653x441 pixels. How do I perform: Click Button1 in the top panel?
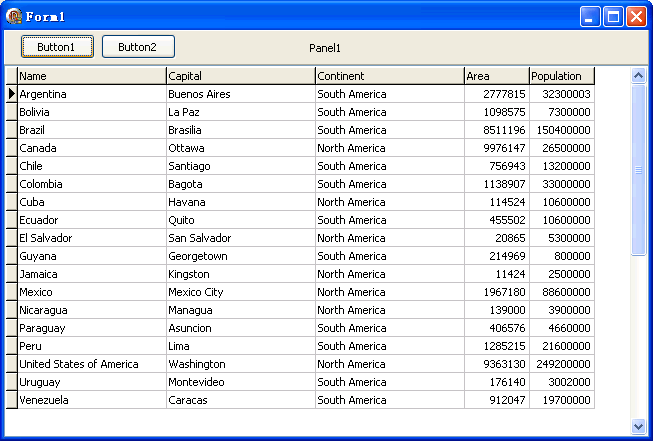[x=57, y=47]
